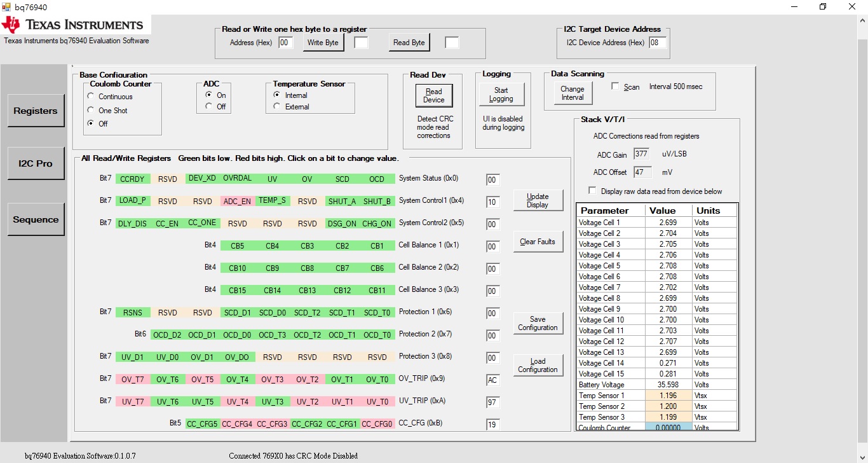Toggle the OCD status bit

(x=377, y=179)
